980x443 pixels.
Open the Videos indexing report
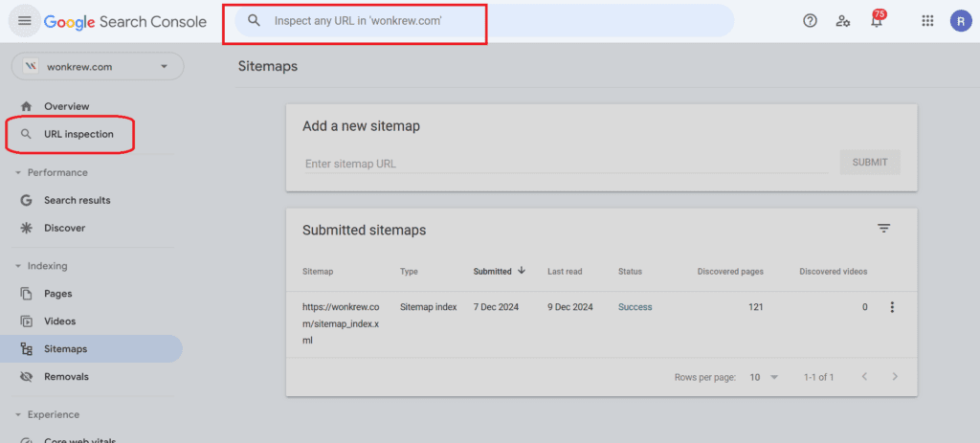coord(59,321)
